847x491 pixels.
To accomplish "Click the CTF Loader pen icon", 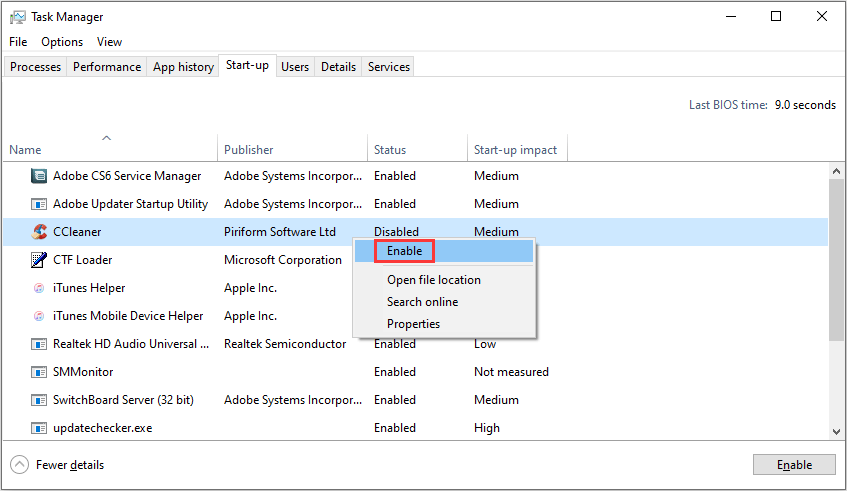I will click(x=39, y=260).
